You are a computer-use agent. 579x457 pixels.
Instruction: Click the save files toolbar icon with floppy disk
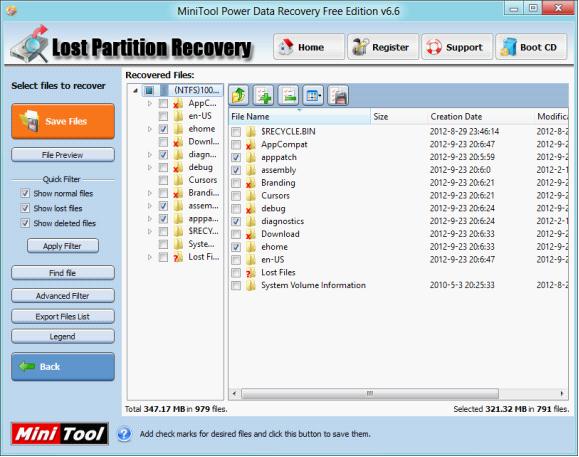pyautogui.click(x=338, y=96)
